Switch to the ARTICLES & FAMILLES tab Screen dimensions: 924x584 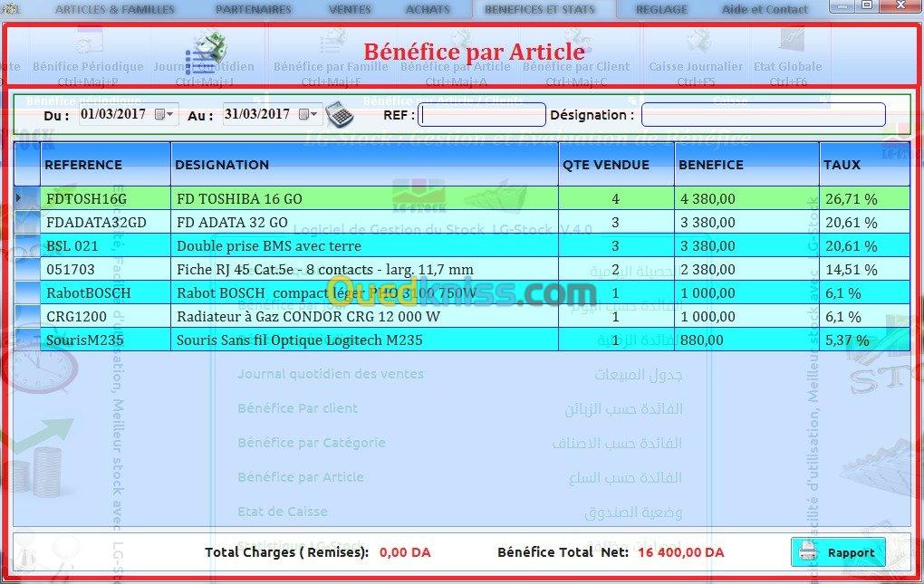click(x=114, y=9)
